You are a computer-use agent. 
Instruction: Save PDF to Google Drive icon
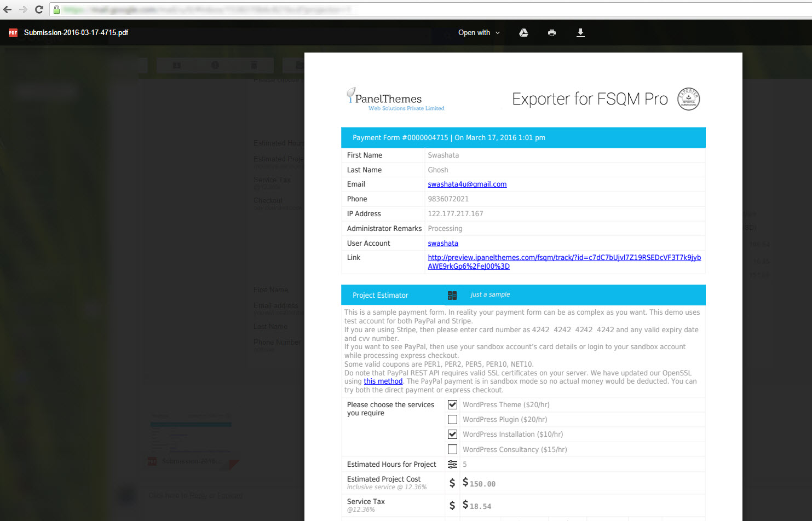tap(523, 33)
